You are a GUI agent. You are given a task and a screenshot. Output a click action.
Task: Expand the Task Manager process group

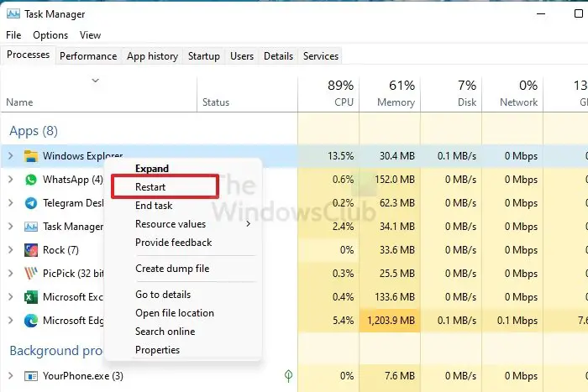tap(10, 227)
